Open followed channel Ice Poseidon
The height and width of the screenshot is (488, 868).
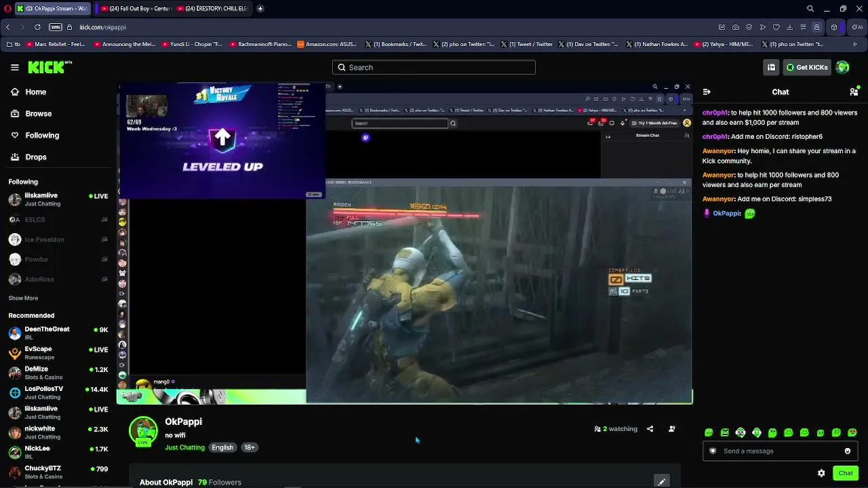[58, 239]
